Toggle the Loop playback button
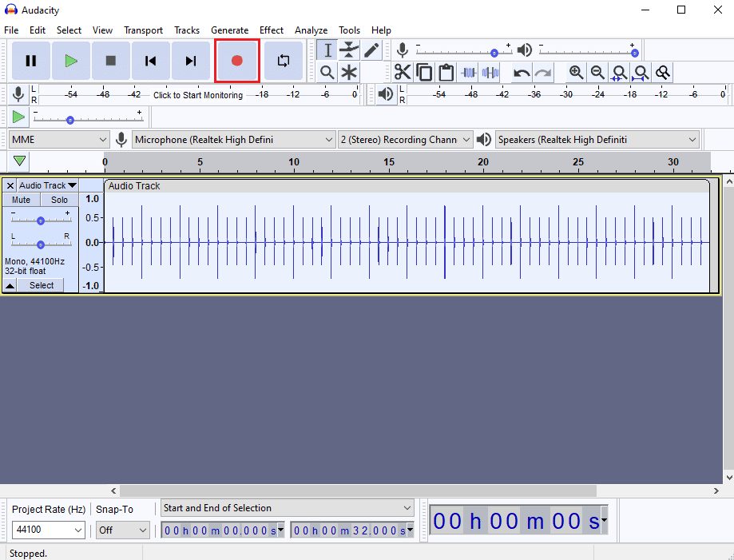The image size is (734, 560). click(x=284, y=61)
